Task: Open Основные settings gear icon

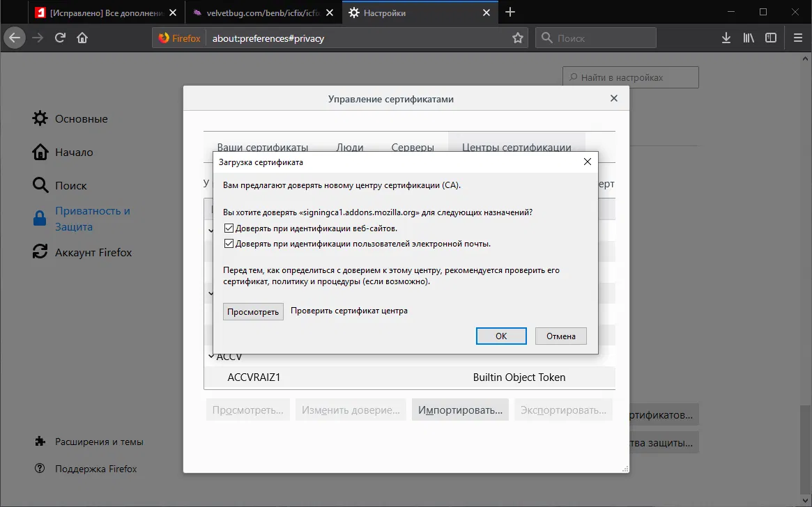Action: pos(40,118)
